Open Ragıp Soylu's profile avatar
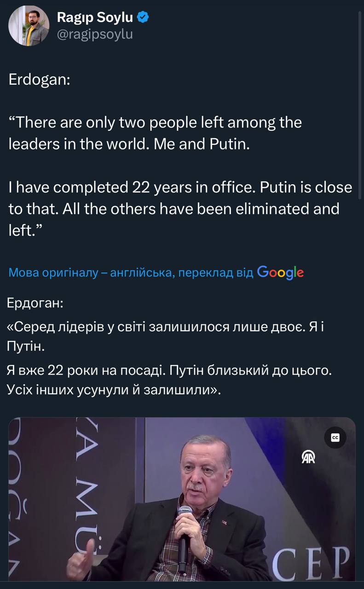 coord(29,26)
